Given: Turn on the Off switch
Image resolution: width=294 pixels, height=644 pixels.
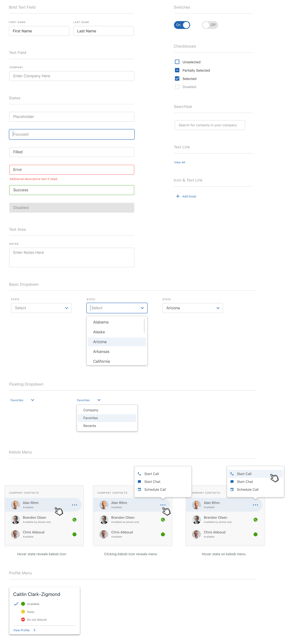Looking at the screenshot, I should point(210,25).
